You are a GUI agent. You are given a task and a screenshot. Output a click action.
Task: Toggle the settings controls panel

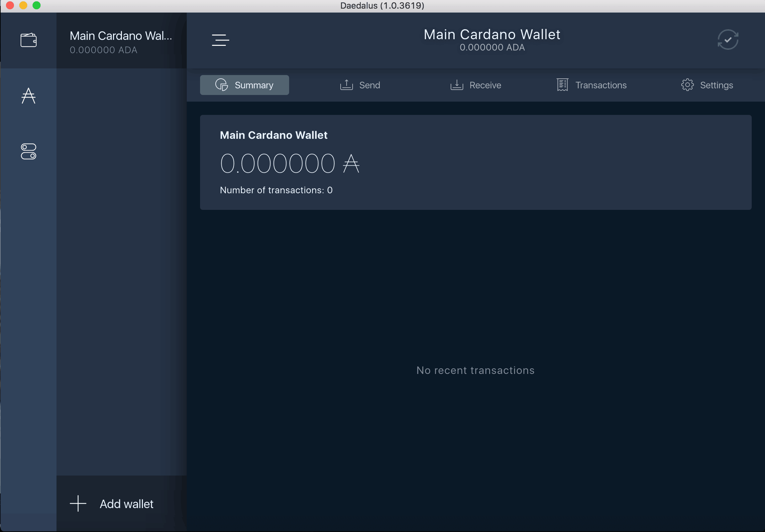[29, 152]
